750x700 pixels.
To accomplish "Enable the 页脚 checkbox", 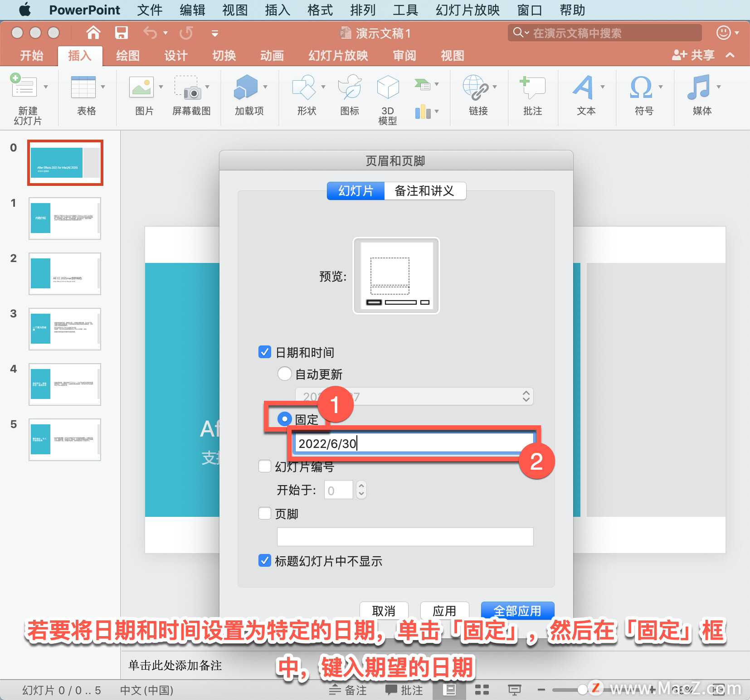I will (x=265, y=513).
